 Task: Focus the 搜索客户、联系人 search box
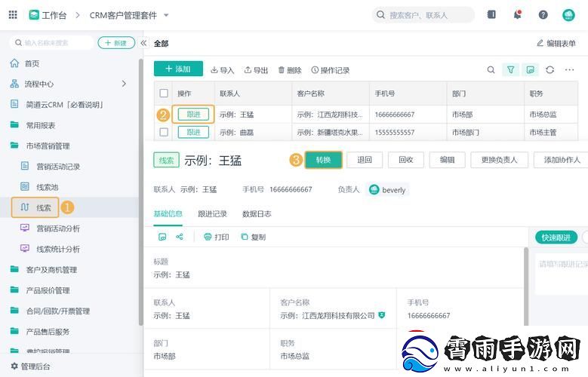423,15
